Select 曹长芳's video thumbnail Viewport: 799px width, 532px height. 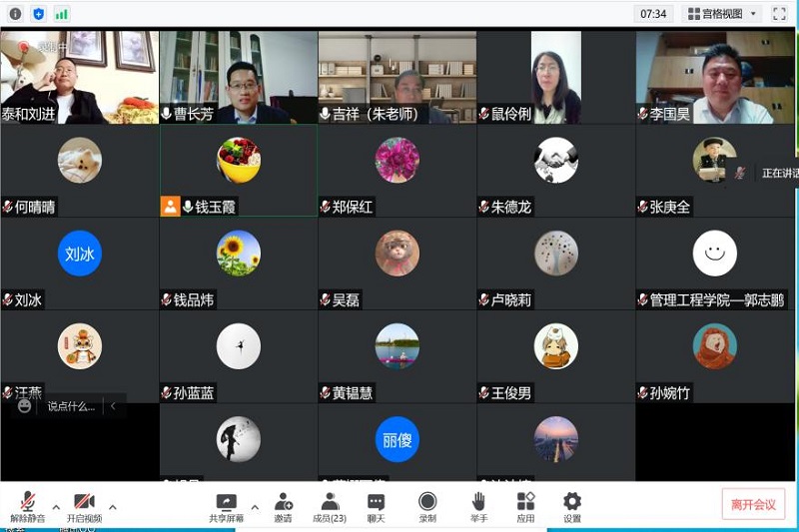coord(239,77)
